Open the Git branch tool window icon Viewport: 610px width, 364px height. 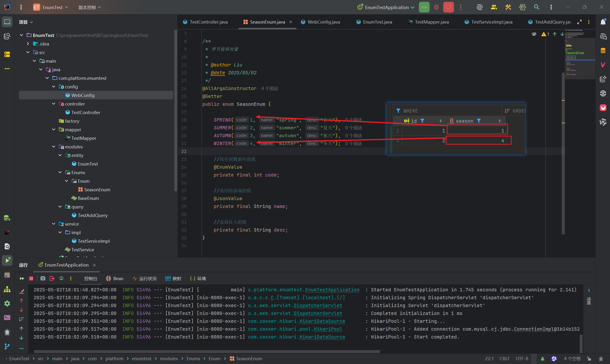point(7,346)
